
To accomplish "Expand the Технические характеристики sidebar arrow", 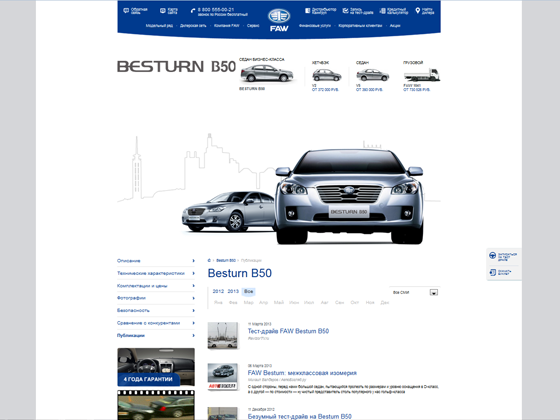I will pos(193,273).
